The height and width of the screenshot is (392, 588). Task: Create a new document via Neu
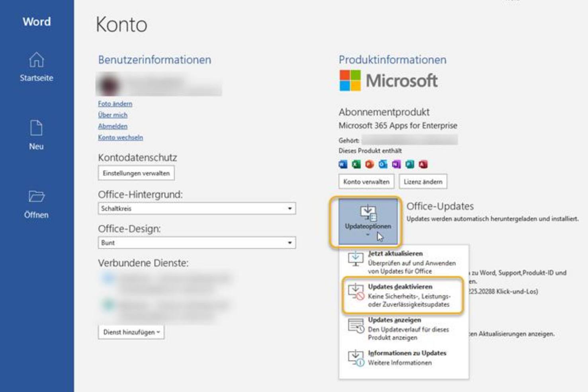[x=36, y=135]
